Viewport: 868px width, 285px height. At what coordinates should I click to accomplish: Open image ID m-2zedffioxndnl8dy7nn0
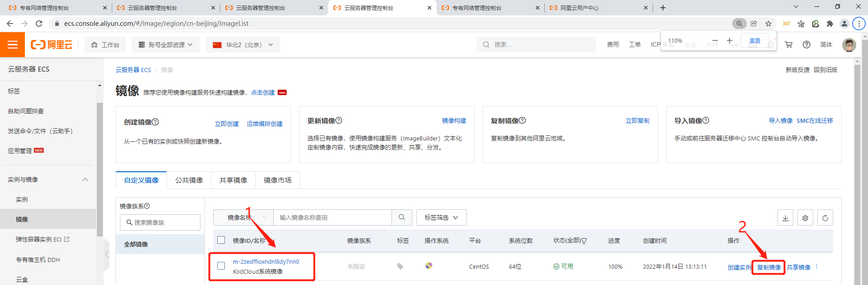[x=266, y=261]
